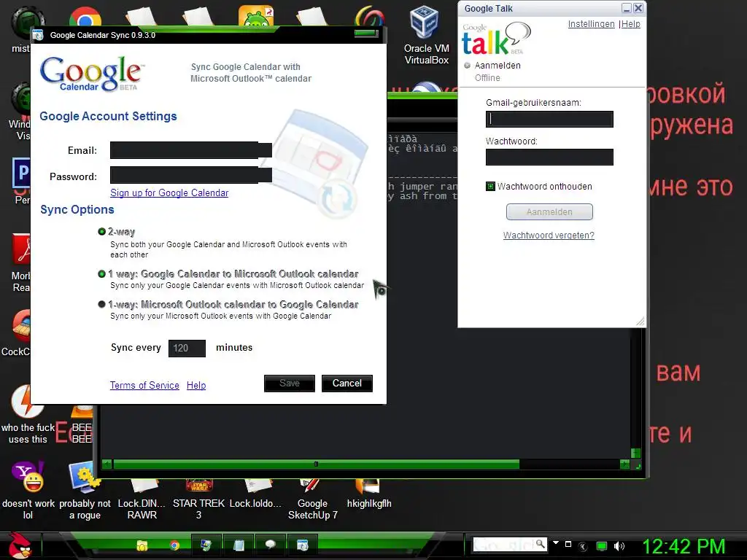Click the green button in the Calendar Sync title bar
Viewport: 747px width, 560px height.
click(x=366, y=34)
